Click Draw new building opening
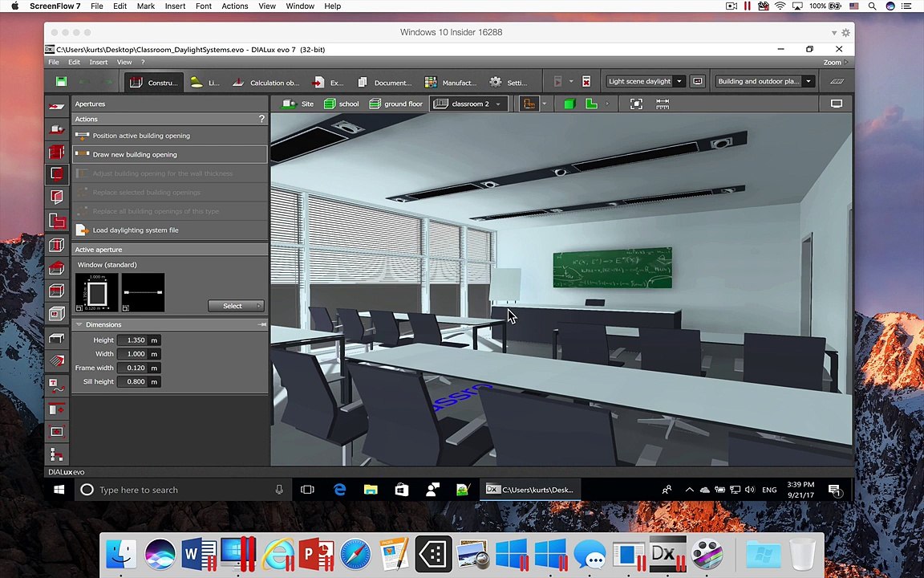The width and height of the screenshot is (924, 578). click(x=170, y=154)
